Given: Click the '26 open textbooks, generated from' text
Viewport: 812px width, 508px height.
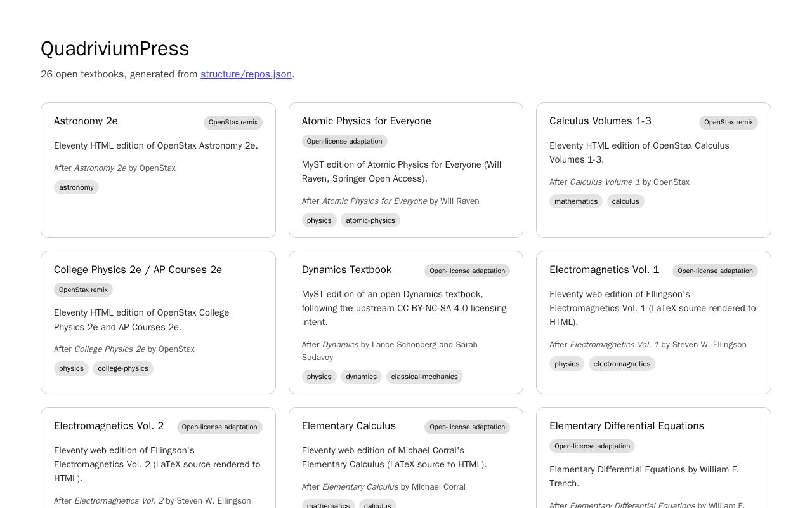Looking at the screenshot, I should 119,74.
